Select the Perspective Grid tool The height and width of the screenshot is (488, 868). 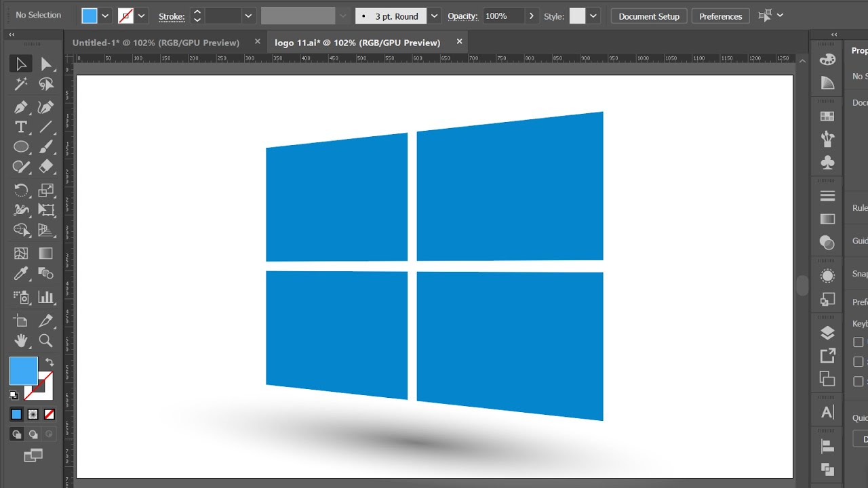(46, 230)
